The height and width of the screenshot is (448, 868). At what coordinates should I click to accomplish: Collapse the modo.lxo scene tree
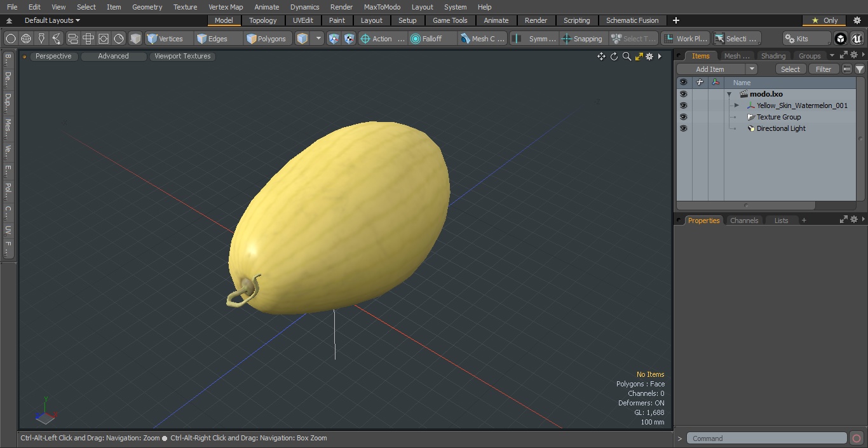pyautogui.click(x=729, y=94)
